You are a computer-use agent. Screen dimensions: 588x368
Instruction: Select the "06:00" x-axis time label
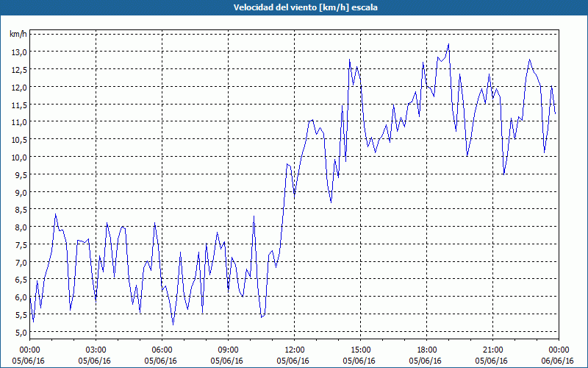162,350
